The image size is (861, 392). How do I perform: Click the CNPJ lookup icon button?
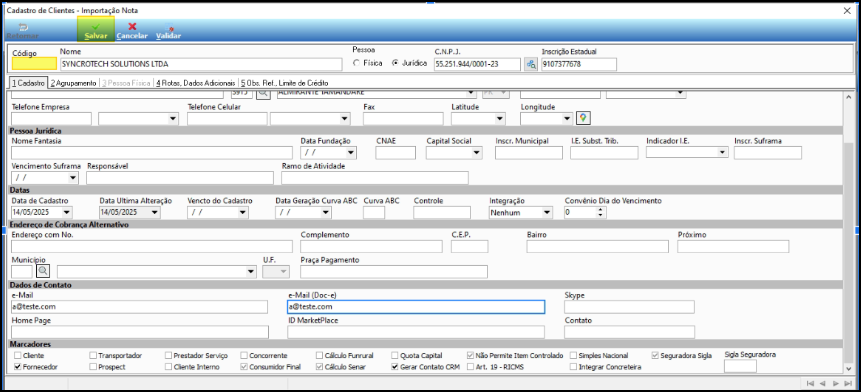pyautogui.click(x=531, y=64)
